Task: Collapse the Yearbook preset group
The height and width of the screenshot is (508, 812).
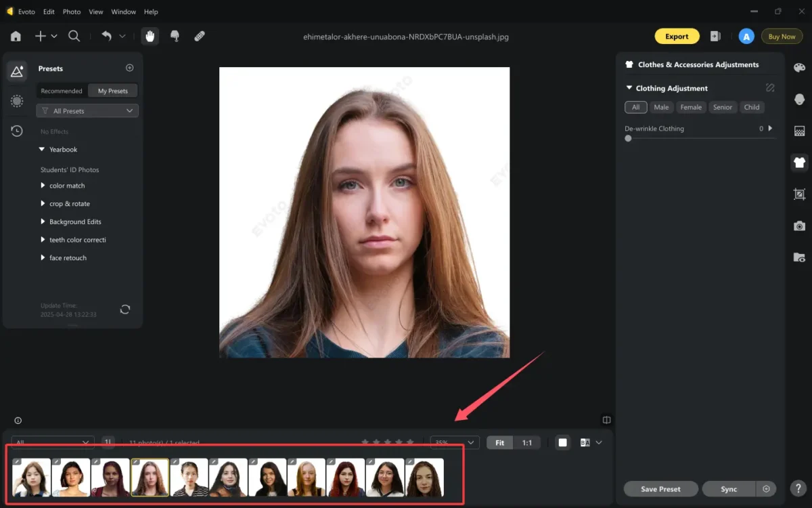Action: point(42,150)
